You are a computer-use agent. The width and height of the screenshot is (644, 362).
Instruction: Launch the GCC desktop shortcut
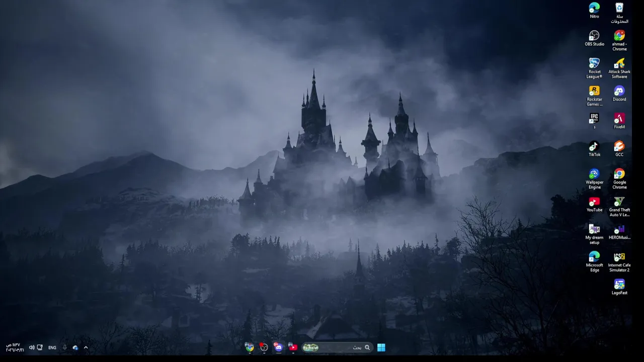[619, 148]
